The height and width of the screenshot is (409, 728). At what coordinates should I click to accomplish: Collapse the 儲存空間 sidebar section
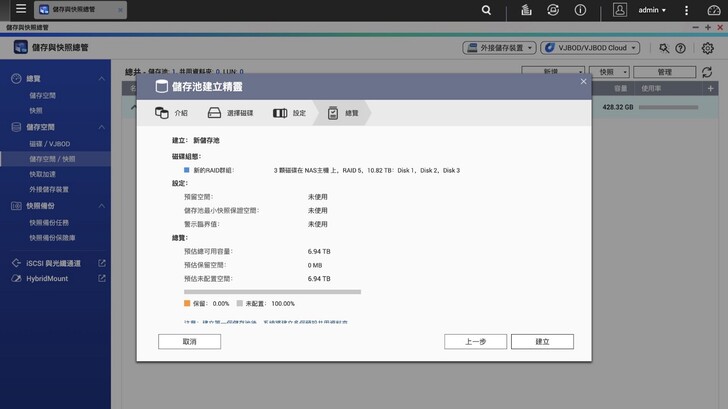(102, 128)
